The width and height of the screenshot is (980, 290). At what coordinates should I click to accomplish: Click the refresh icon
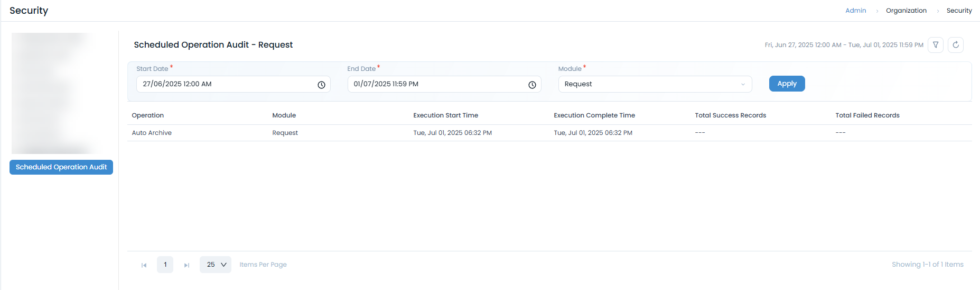(x=955, y=45)
